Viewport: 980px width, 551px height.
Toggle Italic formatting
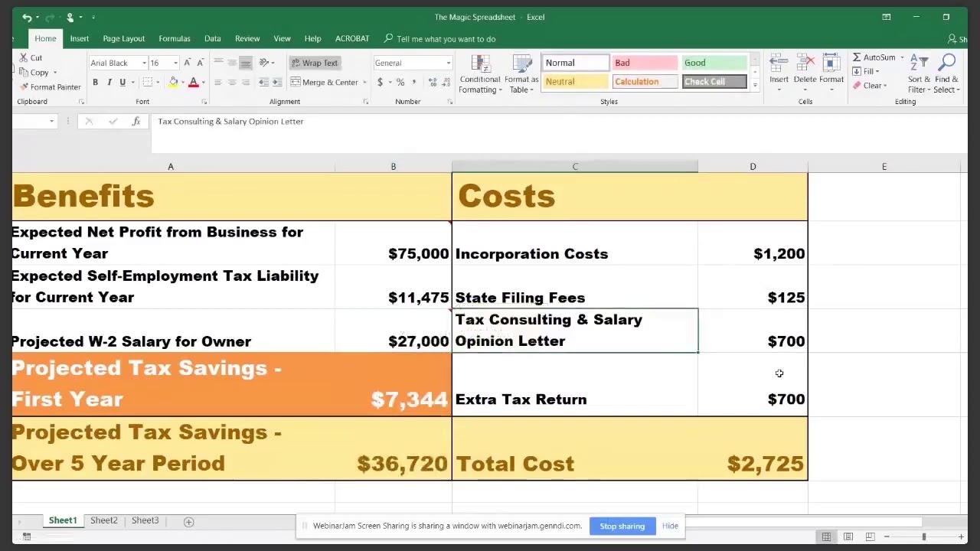109,82
